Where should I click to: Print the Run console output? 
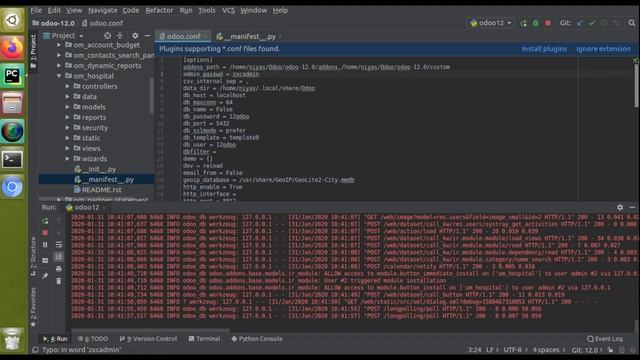coord(59,269)
